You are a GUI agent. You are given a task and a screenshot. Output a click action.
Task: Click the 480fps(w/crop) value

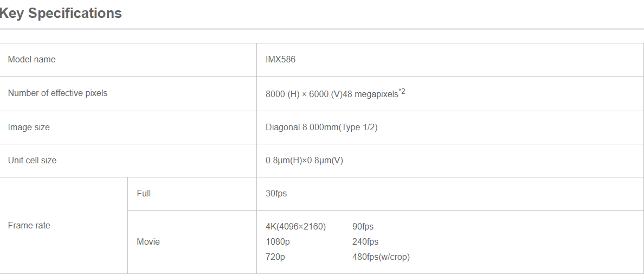(x=381, y=257)
